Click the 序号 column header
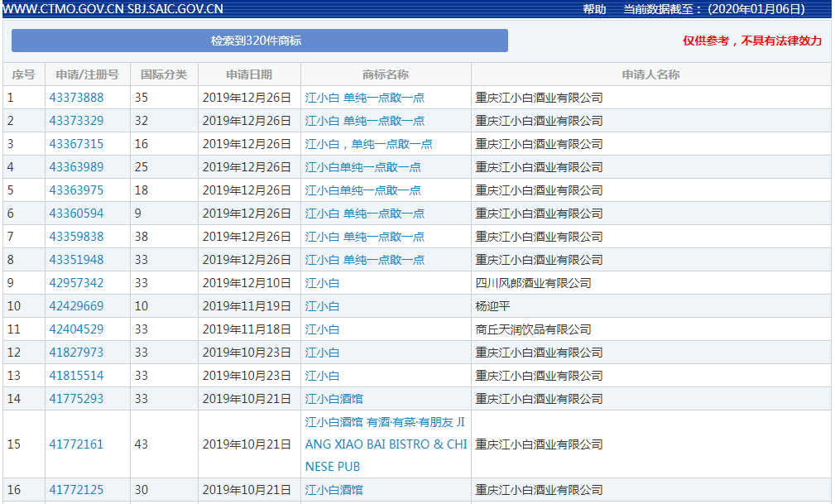The height and width of the screenshot is (504, 835). [23, 74]
